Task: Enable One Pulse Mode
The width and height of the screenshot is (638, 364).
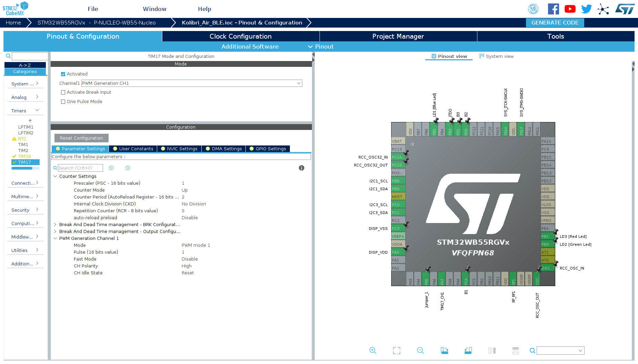Action: pos(63,101)
